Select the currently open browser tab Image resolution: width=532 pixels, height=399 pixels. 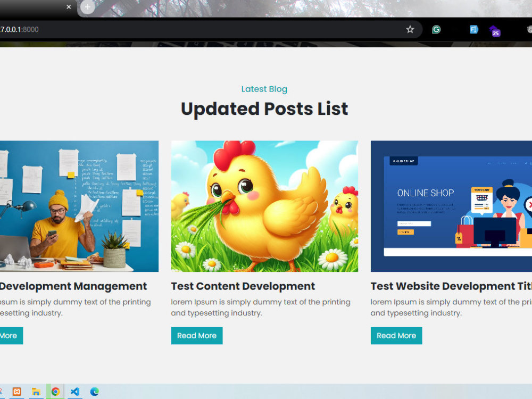(x=32, y=7)
